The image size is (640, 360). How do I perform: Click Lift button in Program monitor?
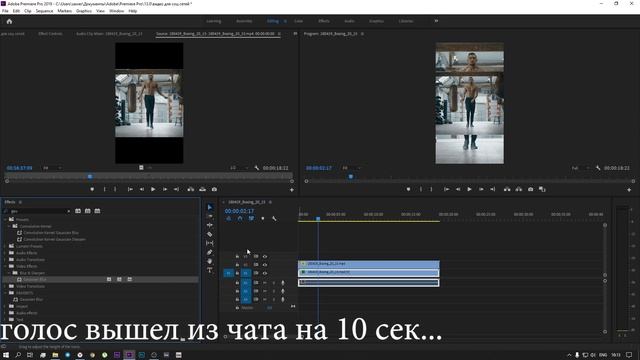pyautogui.click(x=507, y=189)
